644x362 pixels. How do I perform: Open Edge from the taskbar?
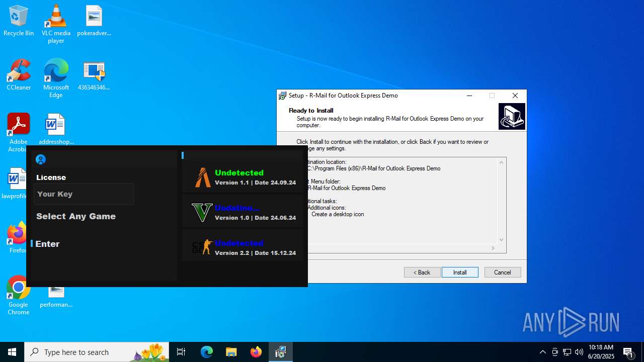click(x=207, y=352)
